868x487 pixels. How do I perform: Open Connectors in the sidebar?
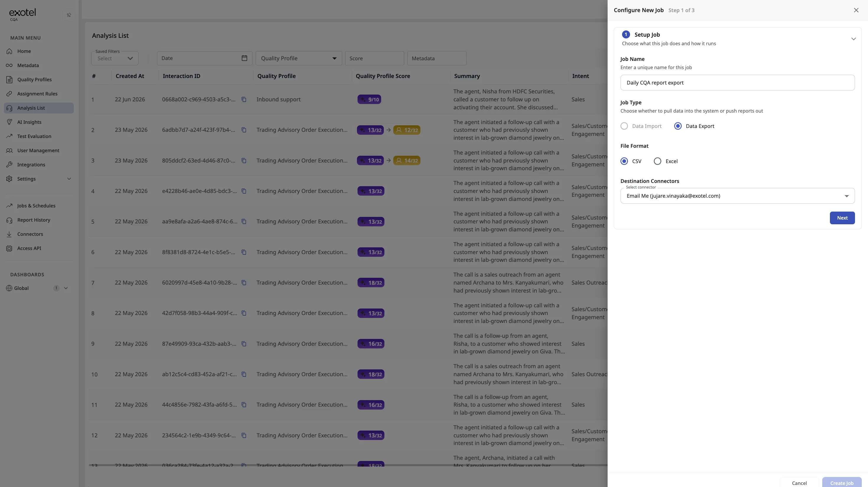(39, 234)
